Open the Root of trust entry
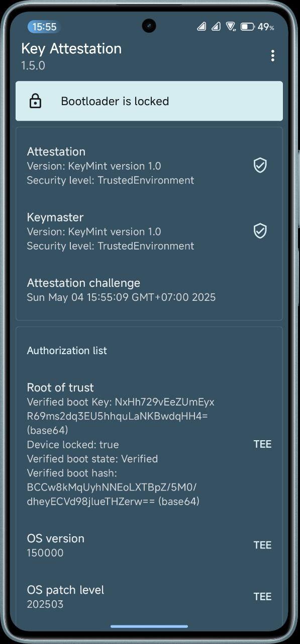 149,444
